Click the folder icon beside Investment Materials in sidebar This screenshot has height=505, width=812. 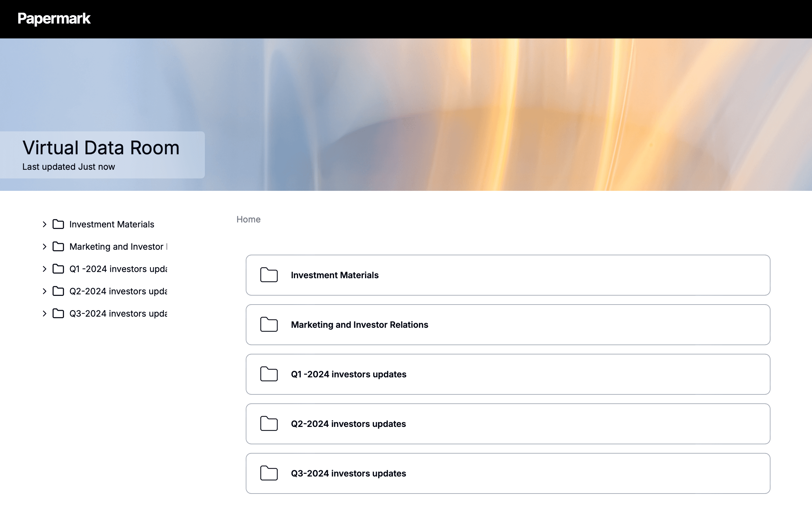point(58,224)
